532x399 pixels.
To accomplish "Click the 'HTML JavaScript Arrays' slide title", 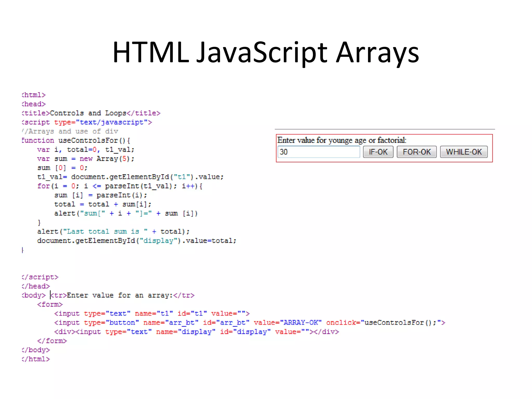I will [266, 53].
